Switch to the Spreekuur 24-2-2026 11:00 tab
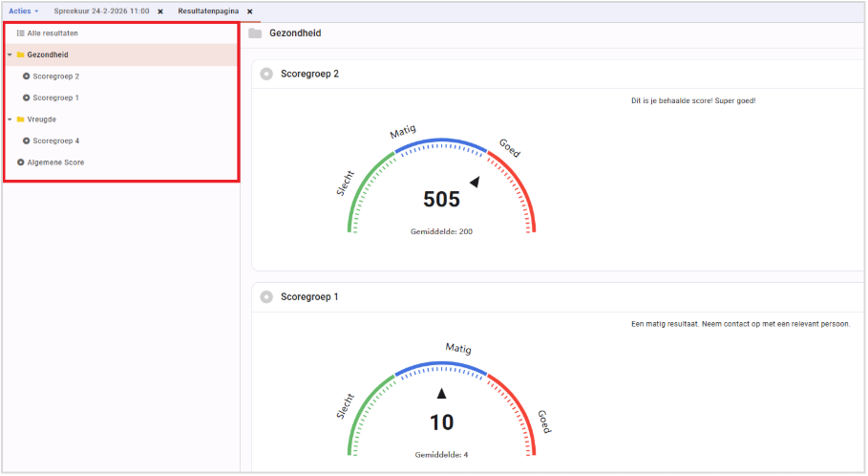This screenshot has height=476, width=868. pyautogui.click(x=101, y=11)
